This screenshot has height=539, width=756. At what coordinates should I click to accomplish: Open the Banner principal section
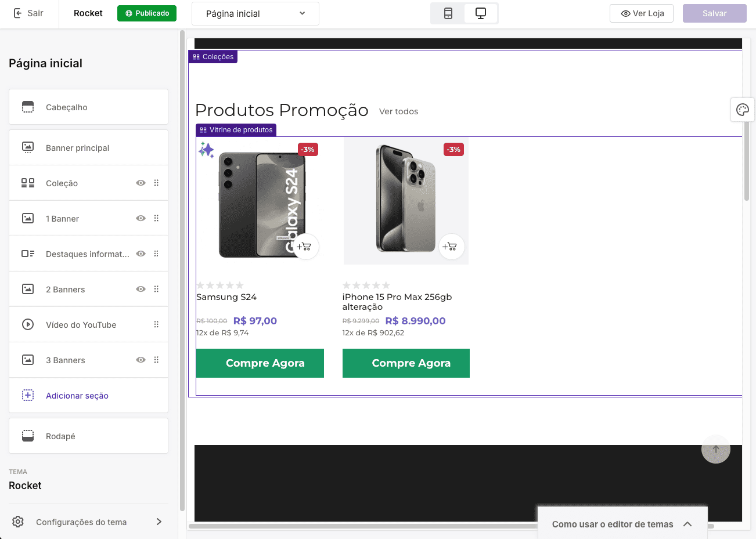coord(88,147)
